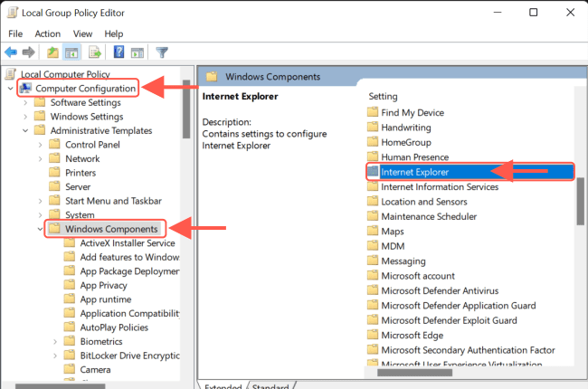Collapse the Windows Components tree node
The height and width of the screenshot is (389, 588).
39,229
